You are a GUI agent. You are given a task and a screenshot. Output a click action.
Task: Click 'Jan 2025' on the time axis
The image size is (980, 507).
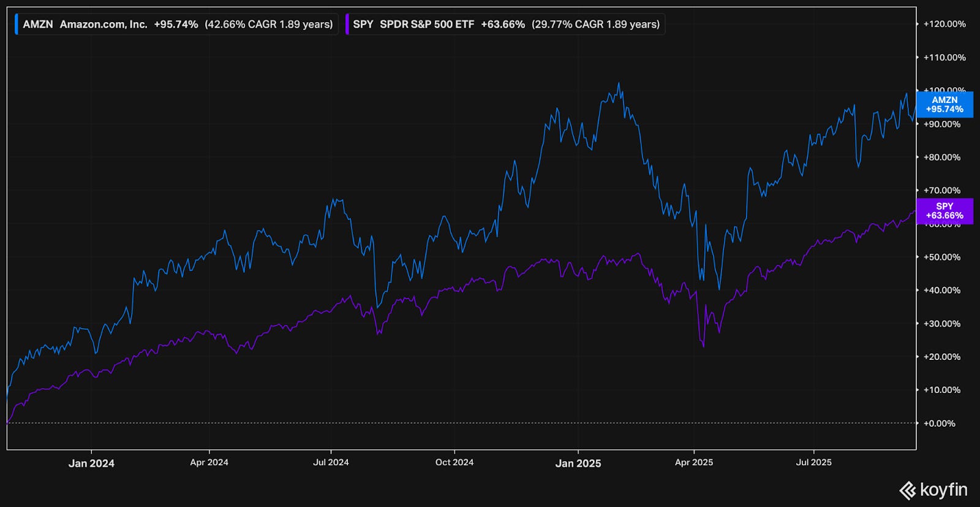pyautogui.click(x=578, y=463)
